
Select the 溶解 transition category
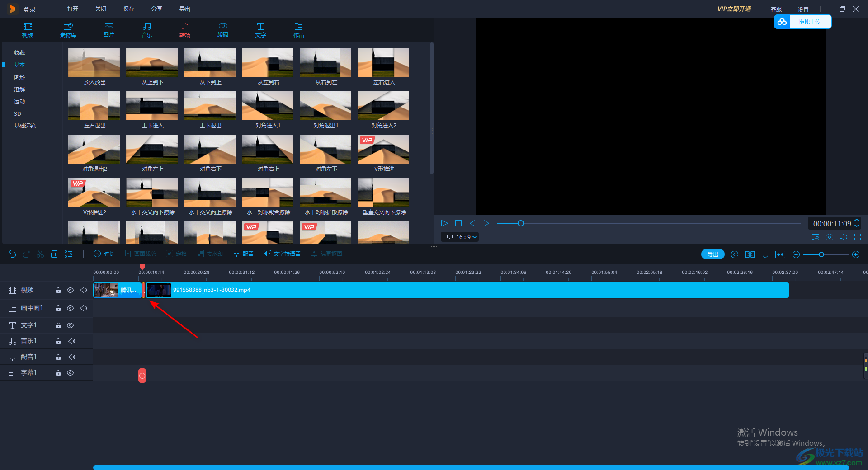point(19,89)
